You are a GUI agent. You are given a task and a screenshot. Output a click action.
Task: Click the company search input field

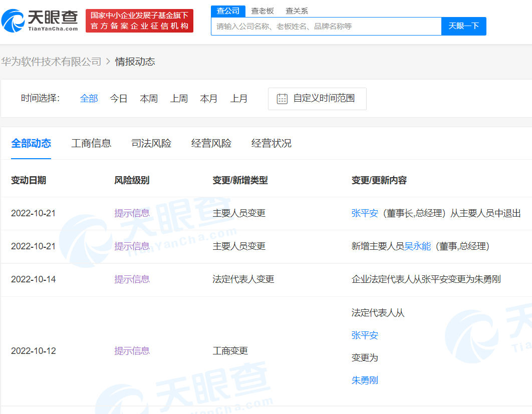point(326,26)
